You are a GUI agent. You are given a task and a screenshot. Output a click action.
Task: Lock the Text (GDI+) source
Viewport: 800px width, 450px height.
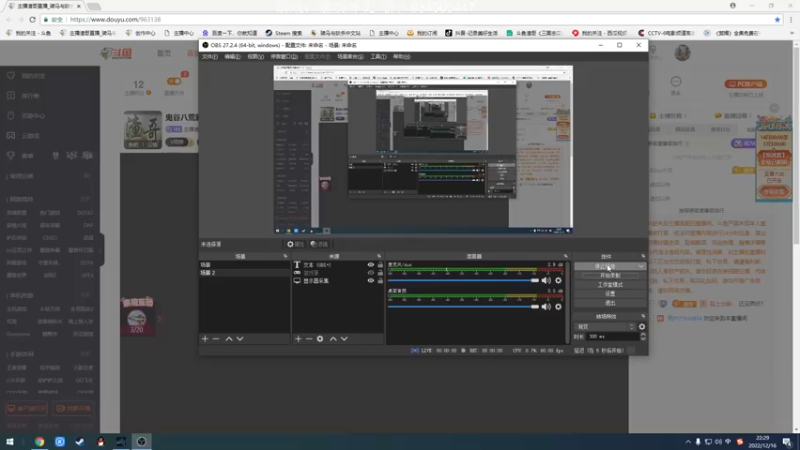(x=380, y=265)
